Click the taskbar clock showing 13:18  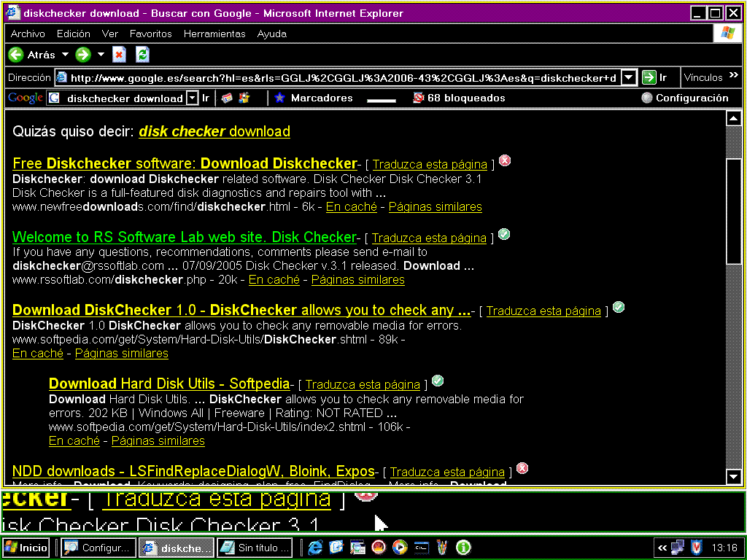pos(724,548)
